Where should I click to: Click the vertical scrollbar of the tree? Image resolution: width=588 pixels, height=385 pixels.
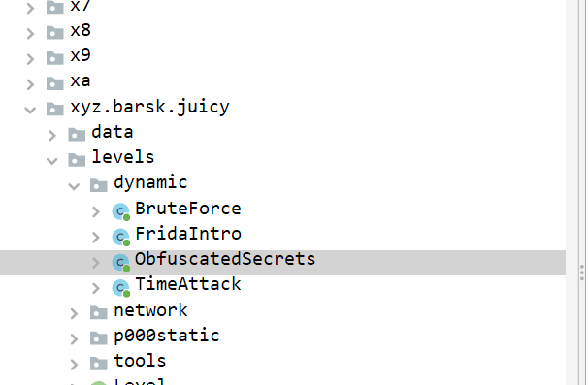click(x=581, y=192)
